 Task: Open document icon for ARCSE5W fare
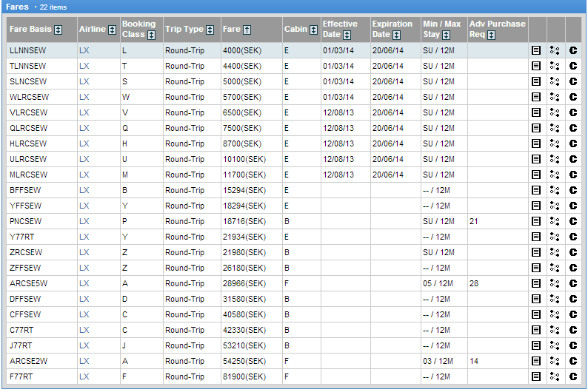point(536,283)
